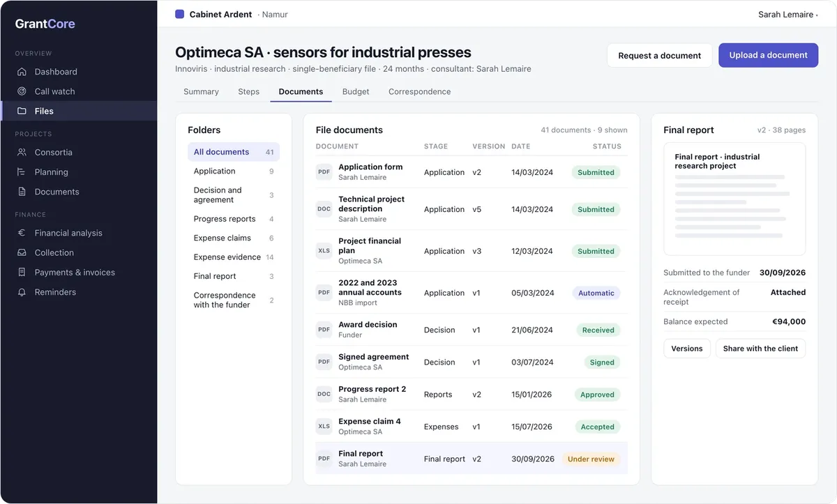Viewport: 837px width, 504px height.
Task: Click the Payments & invoices icon
Action: 22,273
